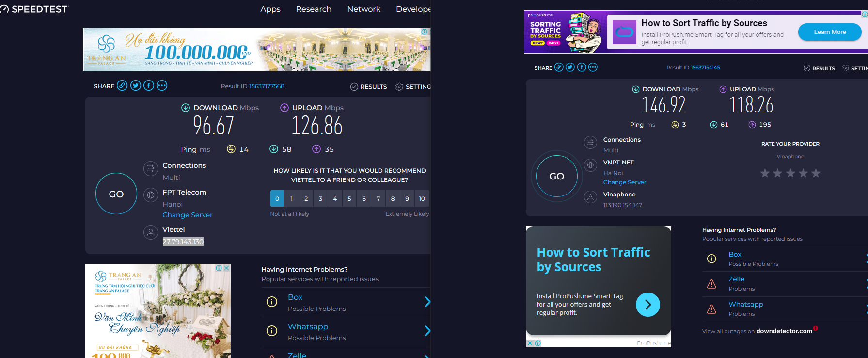Click the download arrow icon beside 146.92 result

(x=636, y=89)
